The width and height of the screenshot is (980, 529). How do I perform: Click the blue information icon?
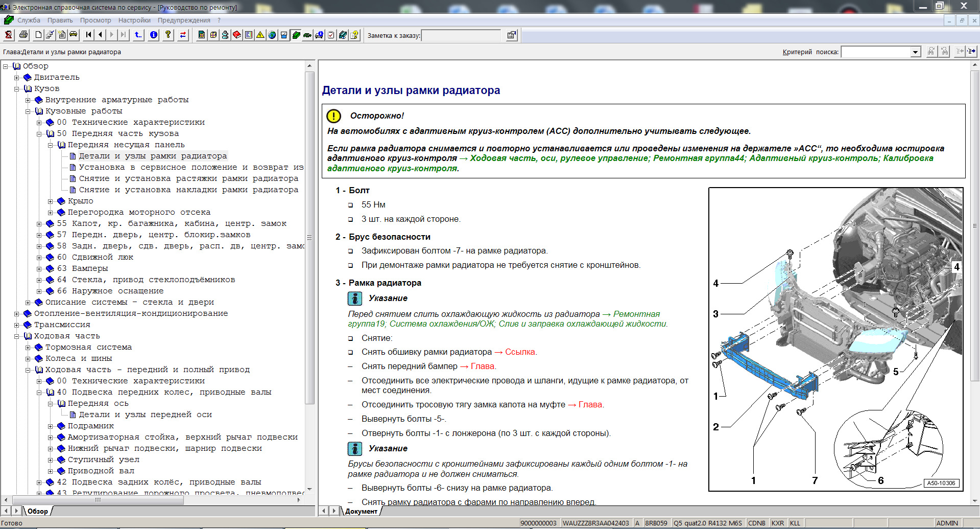click(154, 35)
